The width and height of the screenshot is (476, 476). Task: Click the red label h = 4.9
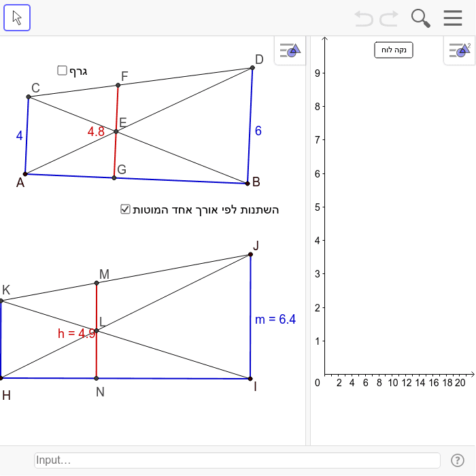[x=76, y=333]
